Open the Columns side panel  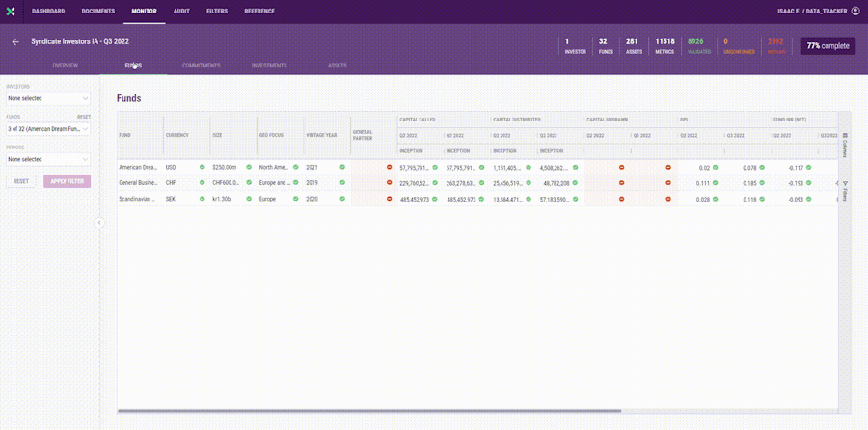844,145
